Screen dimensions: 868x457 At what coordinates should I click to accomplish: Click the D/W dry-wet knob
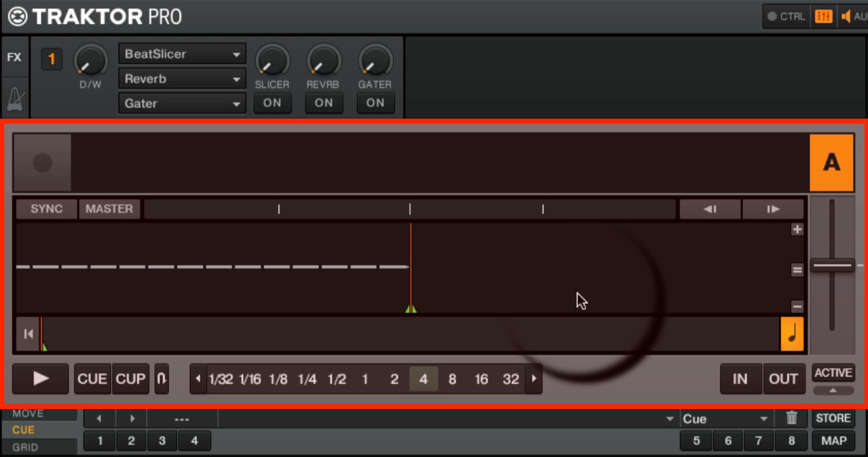point(90,61)
